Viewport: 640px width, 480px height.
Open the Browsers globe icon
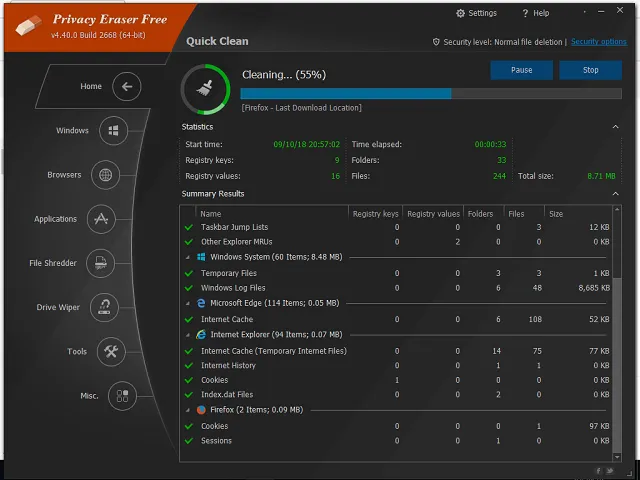(x=105, y=175)
